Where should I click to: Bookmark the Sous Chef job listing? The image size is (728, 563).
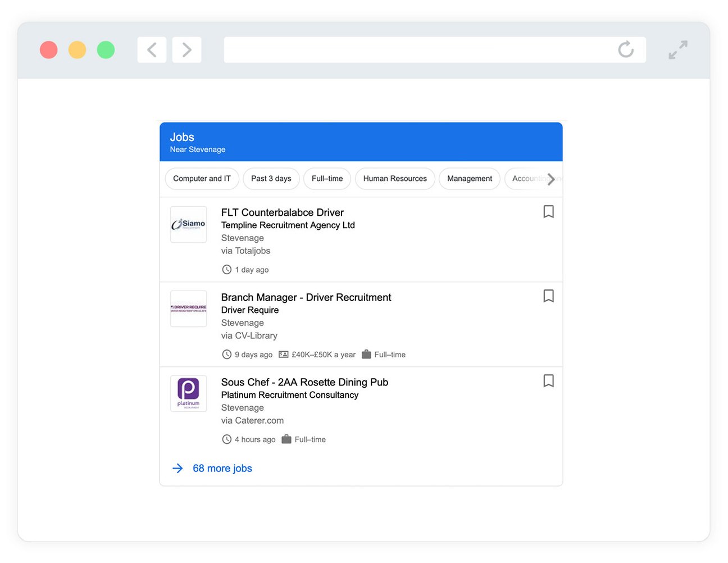pyautogui.click(x=549, y=381)
